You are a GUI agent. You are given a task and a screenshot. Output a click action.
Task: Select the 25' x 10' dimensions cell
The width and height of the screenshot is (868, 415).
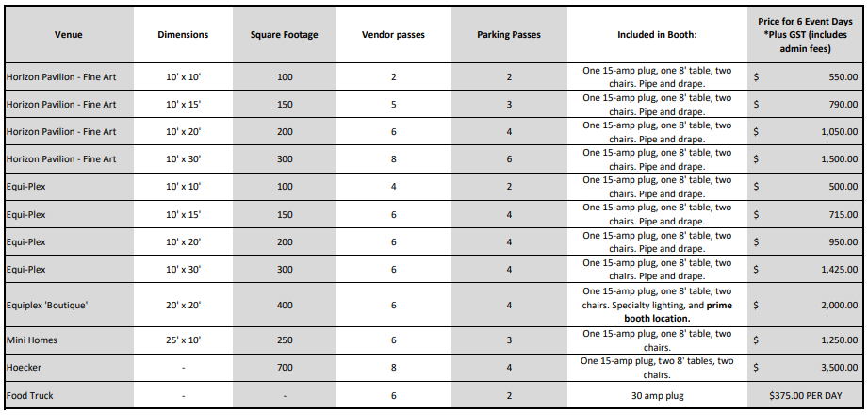point(183,340)
